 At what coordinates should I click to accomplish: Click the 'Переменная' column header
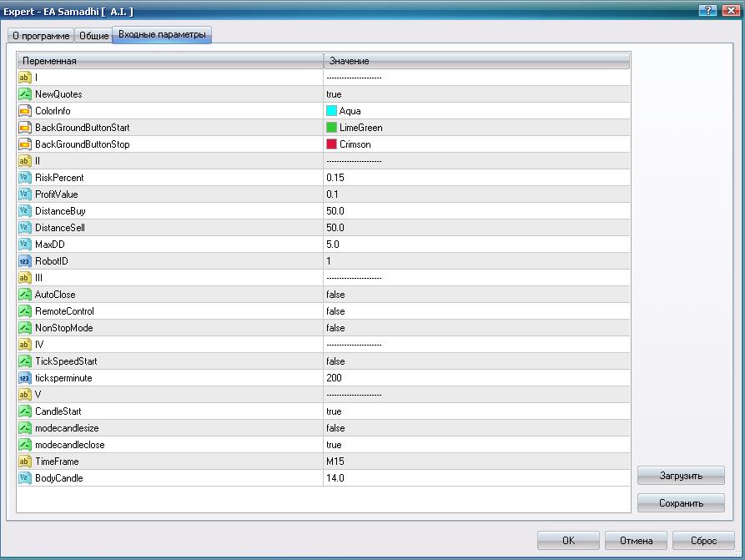170,61
